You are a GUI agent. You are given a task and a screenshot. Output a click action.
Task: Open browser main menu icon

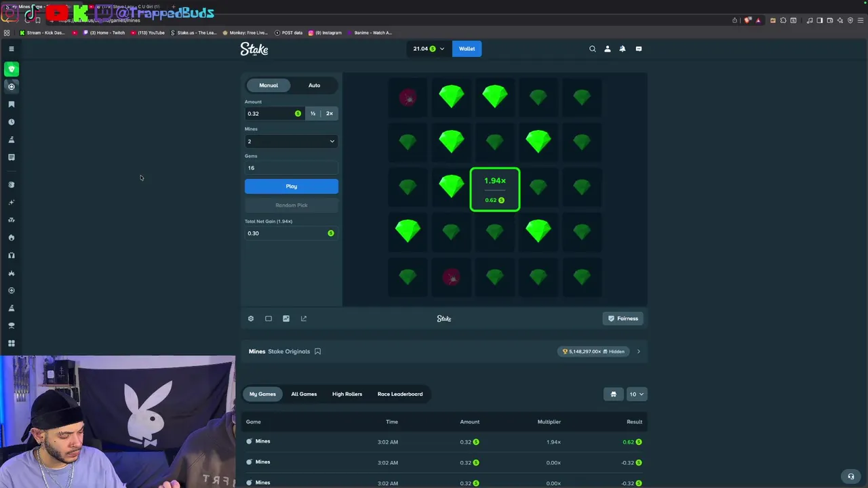click(860, 20)
